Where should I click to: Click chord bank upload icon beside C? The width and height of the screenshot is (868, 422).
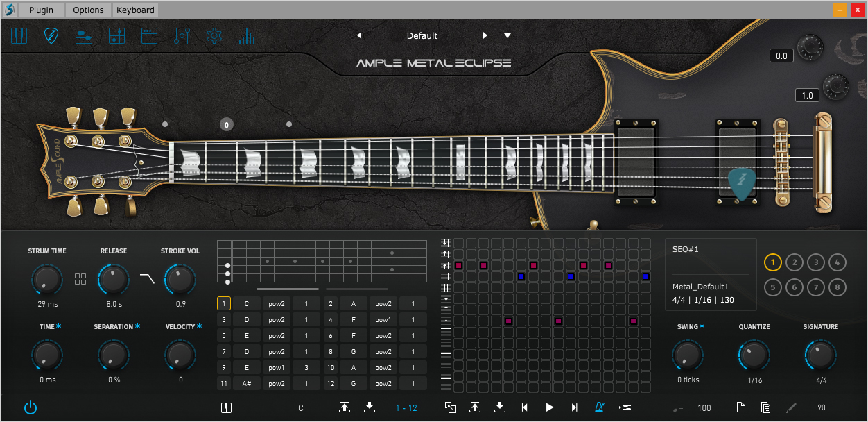345,407
